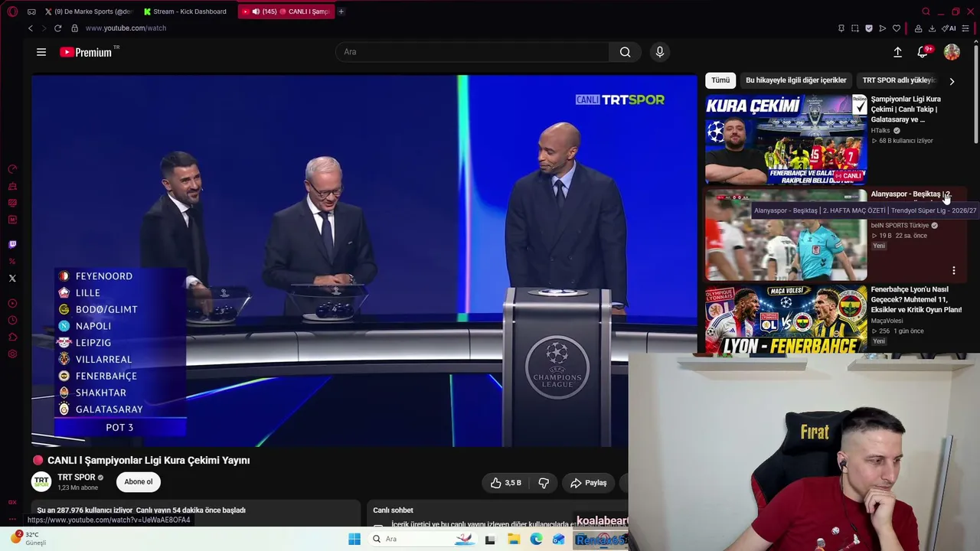Subscribe via the Abone ol button

point(139,482)
